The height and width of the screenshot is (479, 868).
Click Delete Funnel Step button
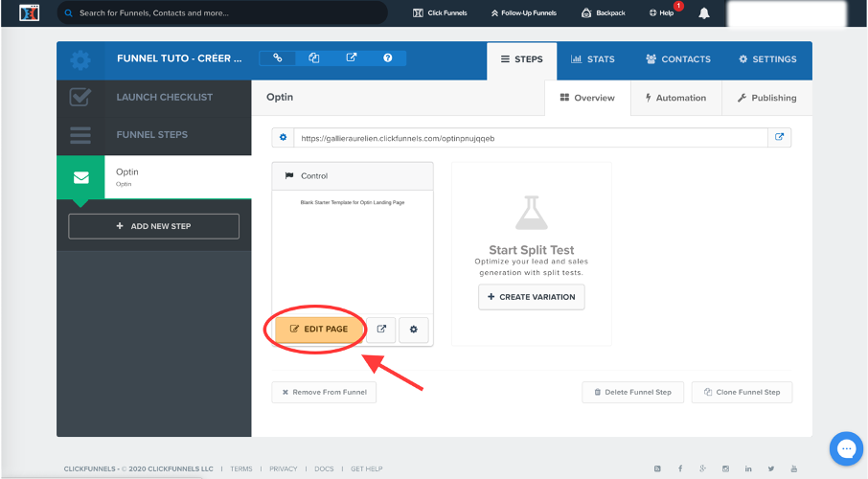632,392
